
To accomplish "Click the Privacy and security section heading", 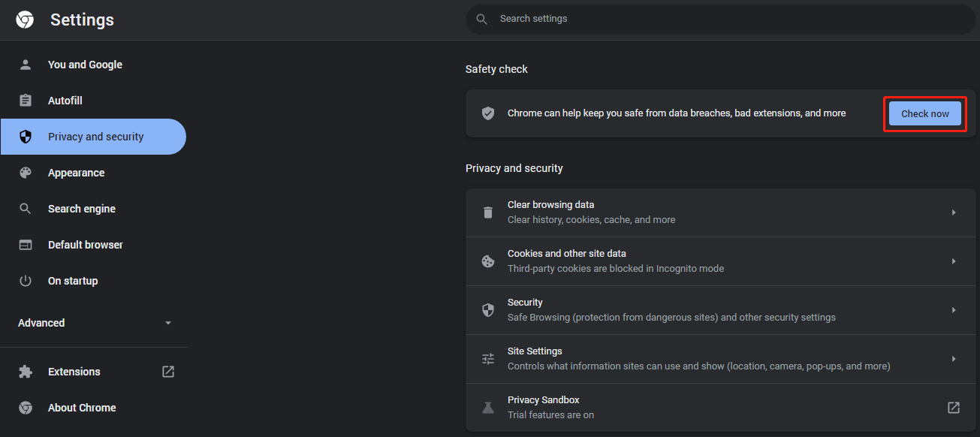I will (514, 168).
